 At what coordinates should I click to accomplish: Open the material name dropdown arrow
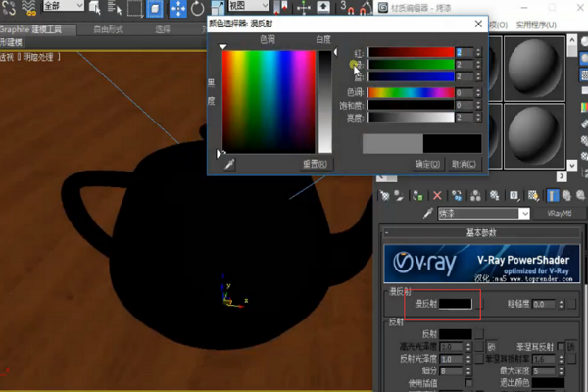pos(524,214)
